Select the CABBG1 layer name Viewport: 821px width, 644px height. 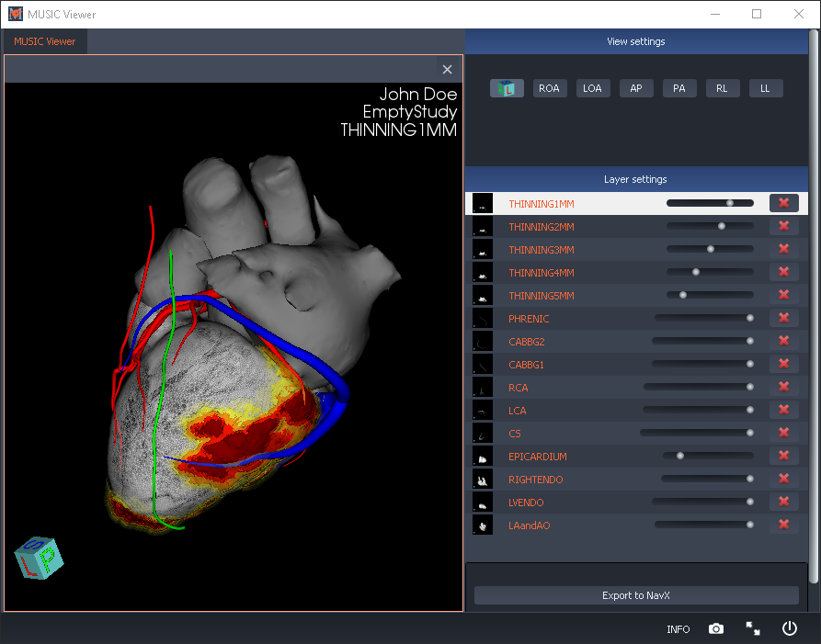click(x=526, y=365)
